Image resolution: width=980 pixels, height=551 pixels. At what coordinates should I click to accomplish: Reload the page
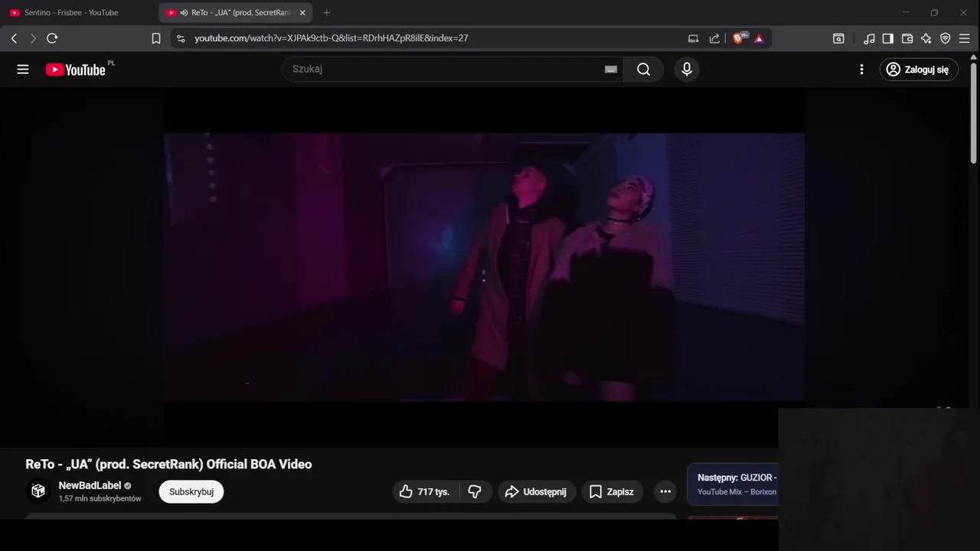click(x=52, y=38)
